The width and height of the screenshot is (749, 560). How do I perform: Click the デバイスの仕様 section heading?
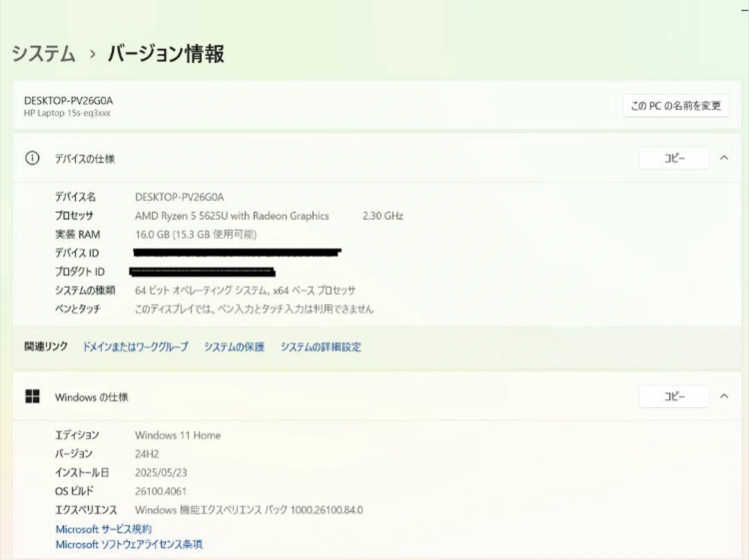pos(85,159)
